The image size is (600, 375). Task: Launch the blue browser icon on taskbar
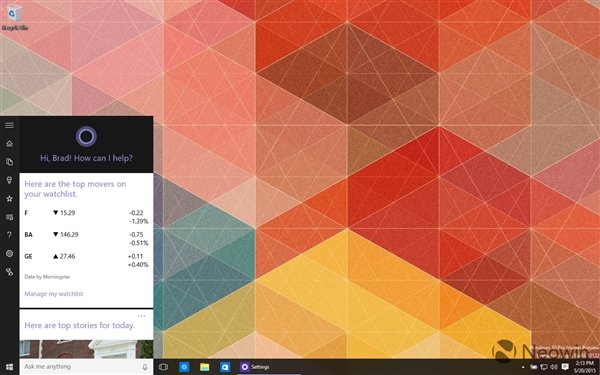pyautogui.click(x=184, y=367)
